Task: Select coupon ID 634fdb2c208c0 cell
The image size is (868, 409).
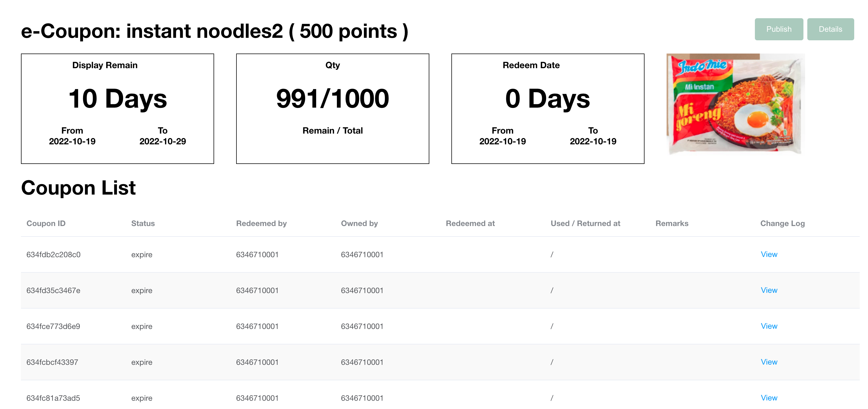Action: point(53,254)
